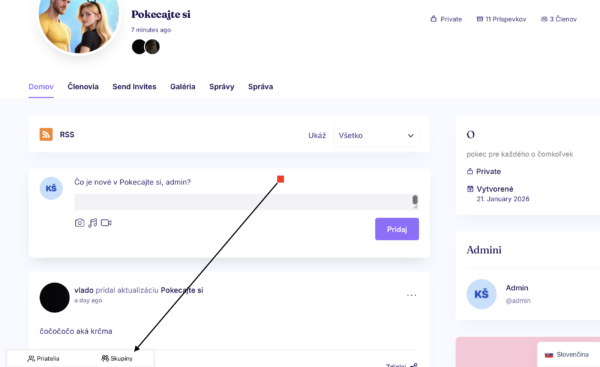Attach a photo with the camera icon
Screen dimensions: 600x367
pyautogui.click(x=80, y=223)
